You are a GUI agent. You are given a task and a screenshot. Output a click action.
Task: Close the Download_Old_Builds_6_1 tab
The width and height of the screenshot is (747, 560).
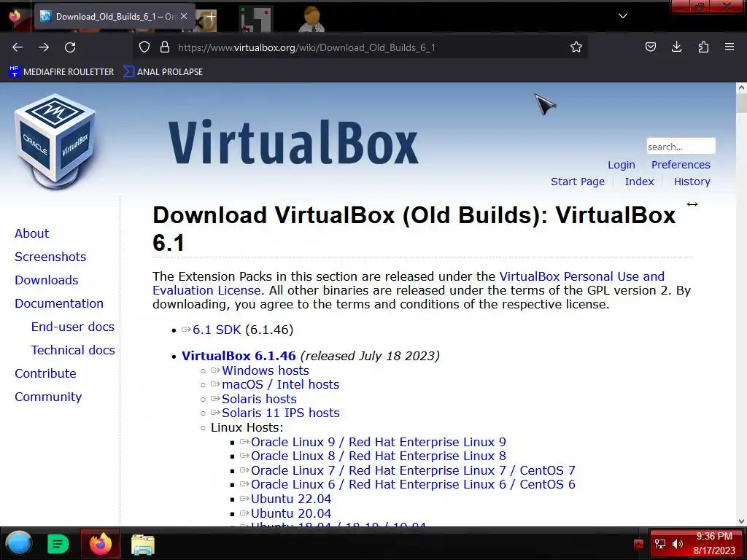coord(184,17)
